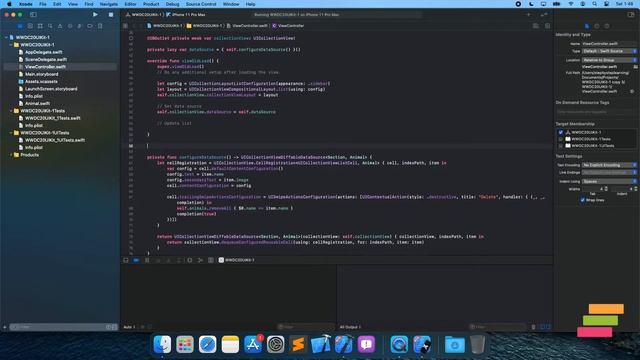Viewport: 640px width, 360px height.
Task: Open Sublime Text from the Dock
Action: 298,344
